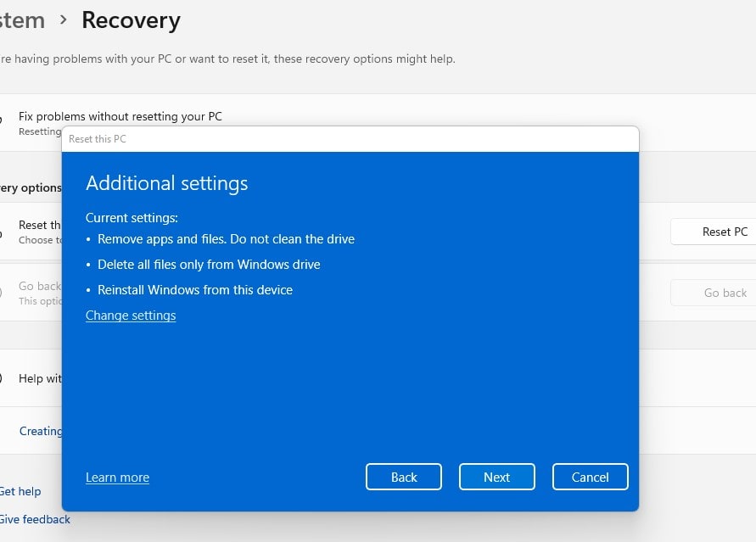Click the Change settings link
The width and height of the screenshot is (756, 542).
point(131,316)
